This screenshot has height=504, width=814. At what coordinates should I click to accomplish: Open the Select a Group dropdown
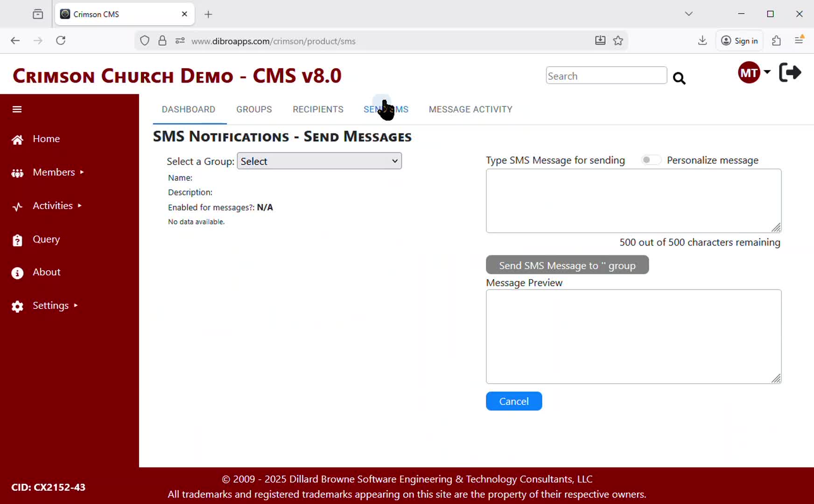[x=319, y=161]
